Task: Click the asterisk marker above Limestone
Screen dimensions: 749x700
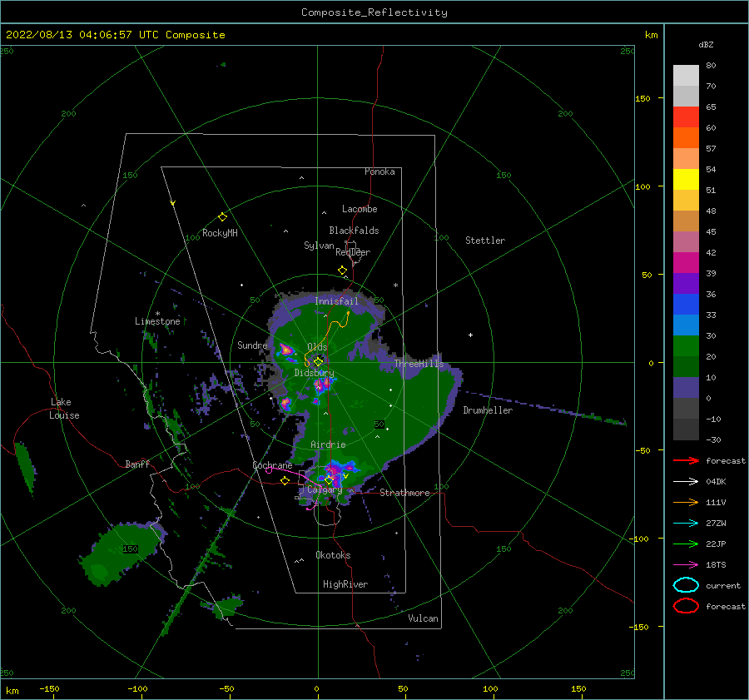Action: pyautogui.click(x=157, y=314)
